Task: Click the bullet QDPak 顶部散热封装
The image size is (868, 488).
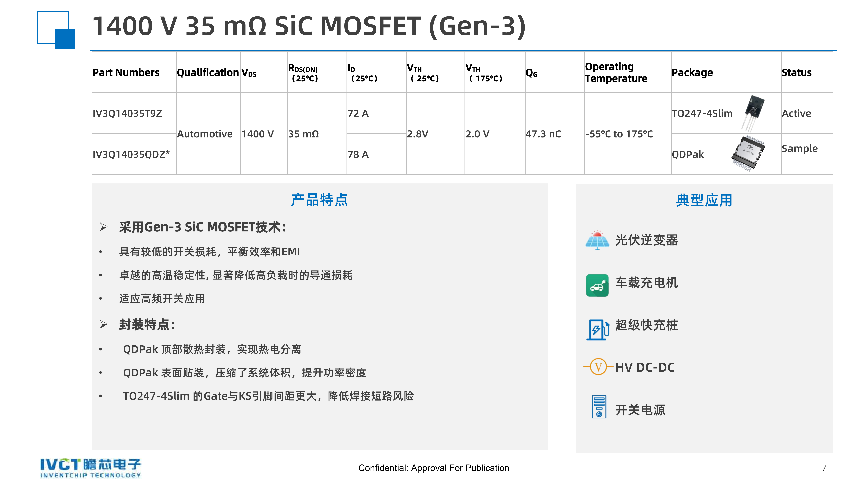Action: 212,349
